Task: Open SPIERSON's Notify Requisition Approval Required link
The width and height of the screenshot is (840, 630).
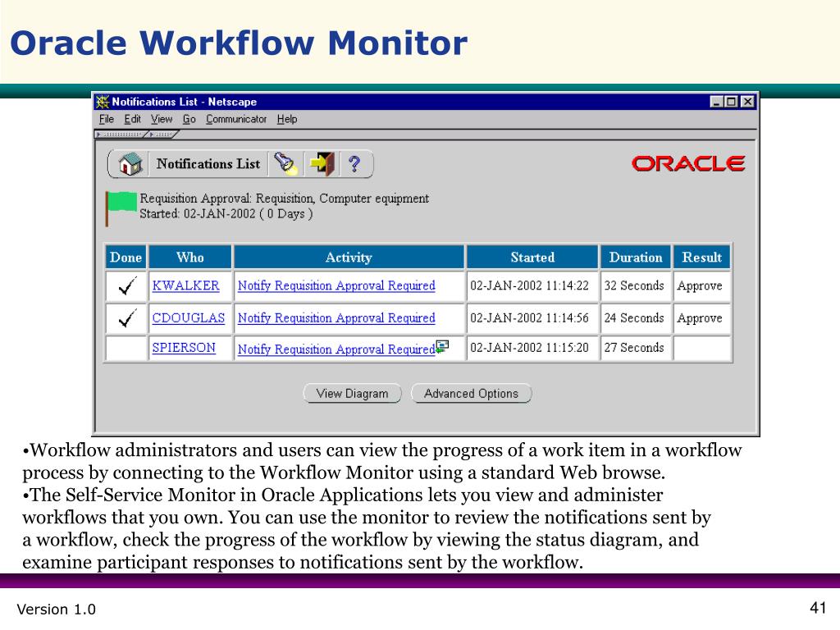Action: click(x=336, y=349)
